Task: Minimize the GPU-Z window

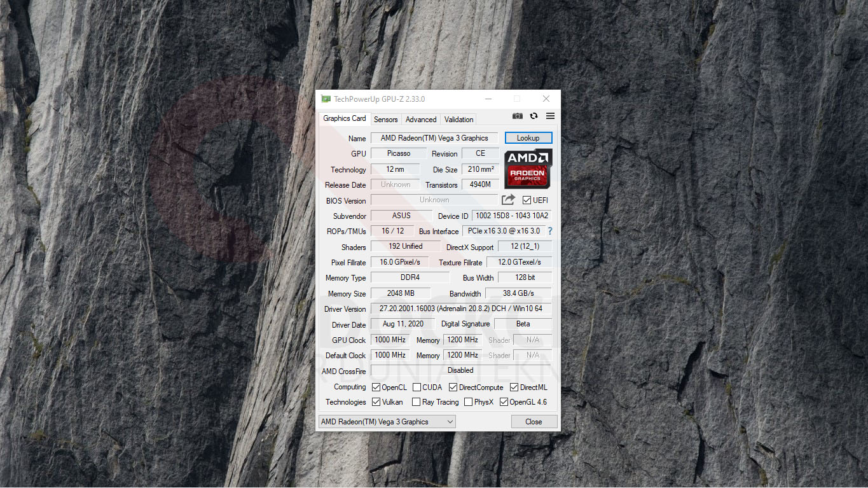Action: [x=488, y=99]
